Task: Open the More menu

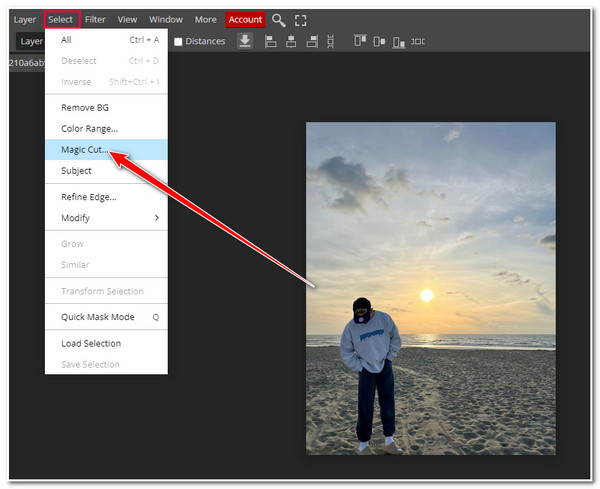Action: pos(205,19)
